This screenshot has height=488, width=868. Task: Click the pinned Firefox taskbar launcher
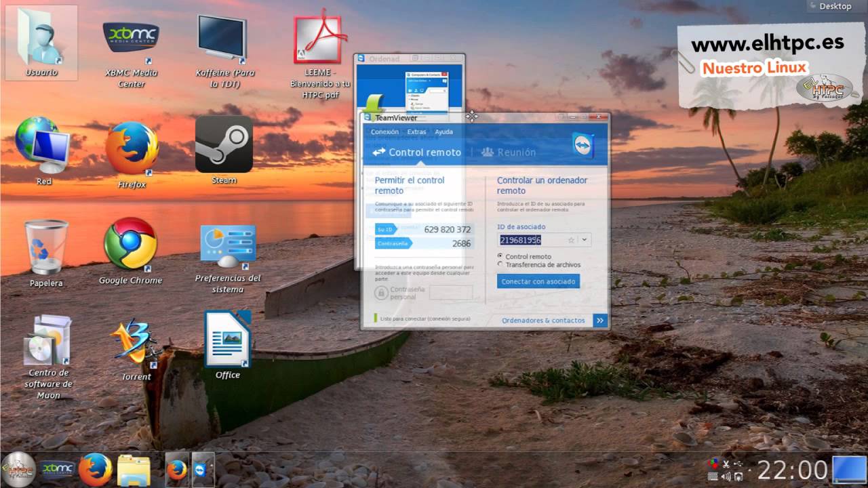(x=95, y=470)
